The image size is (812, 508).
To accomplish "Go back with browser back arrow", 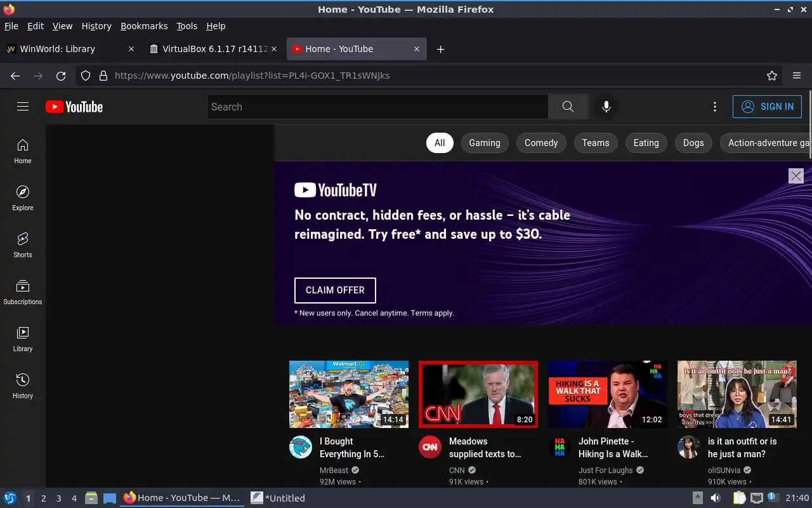I will [x=15, y=76].
